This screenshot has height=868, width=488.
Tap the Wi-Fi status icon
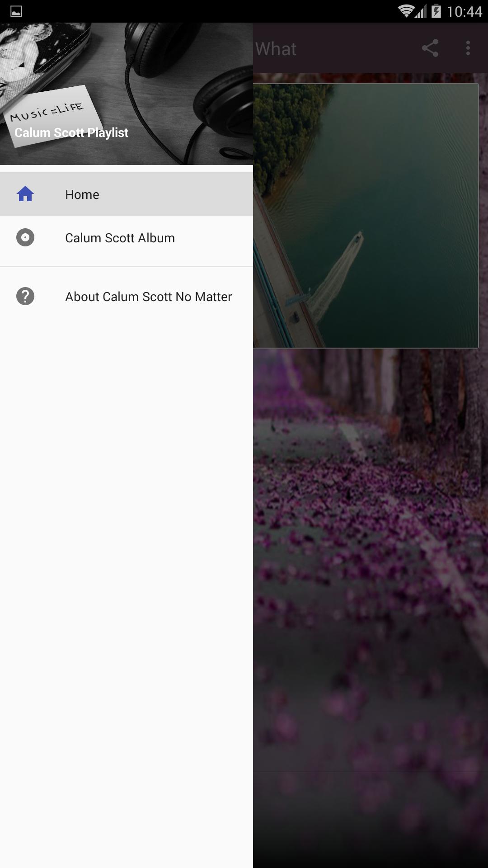point(406,11)
